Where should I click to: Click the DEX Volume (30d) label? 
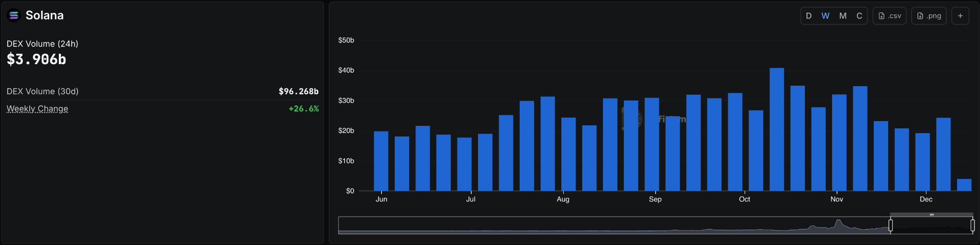(43, 91)
